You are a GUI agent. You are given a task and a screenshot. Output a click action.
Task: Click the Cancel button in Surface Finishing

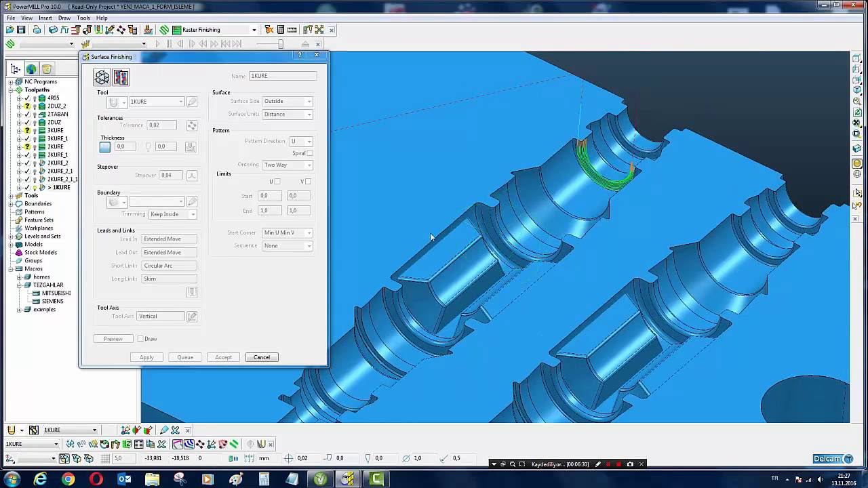click(262, 357)
